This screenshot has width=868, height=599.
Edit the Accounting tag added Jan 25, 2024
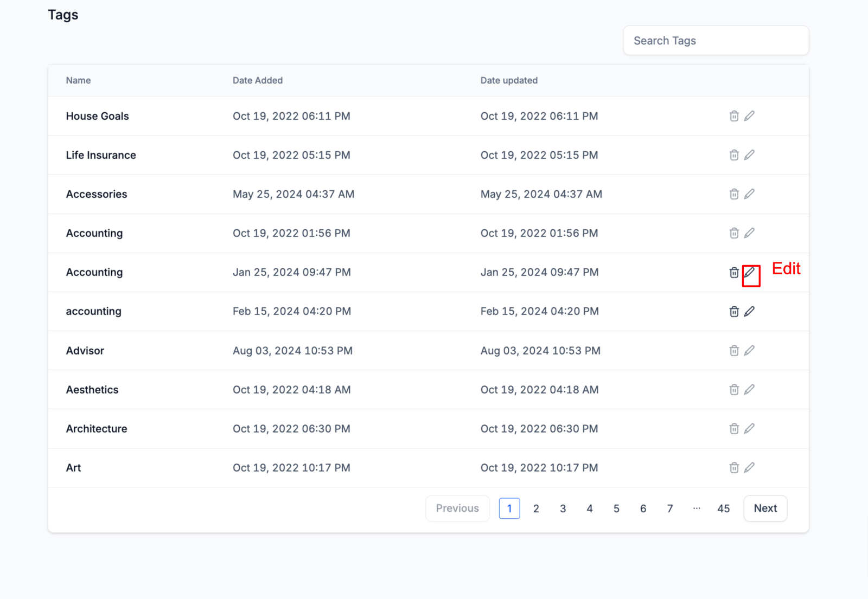pos(749,272)
